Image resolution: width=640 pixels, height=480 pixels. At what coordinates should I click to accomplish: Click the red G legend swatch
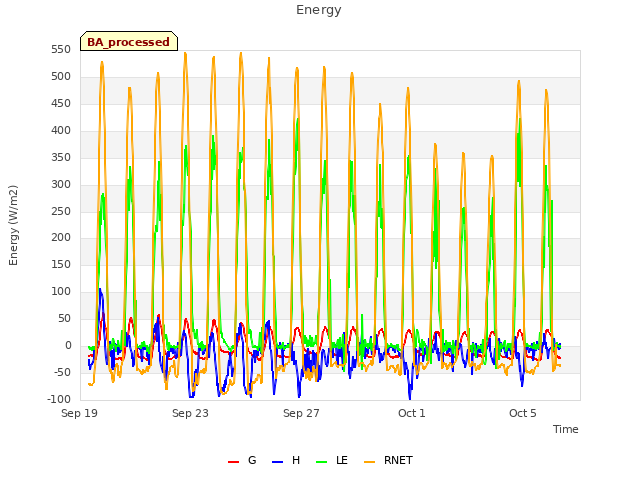(233, 462)
